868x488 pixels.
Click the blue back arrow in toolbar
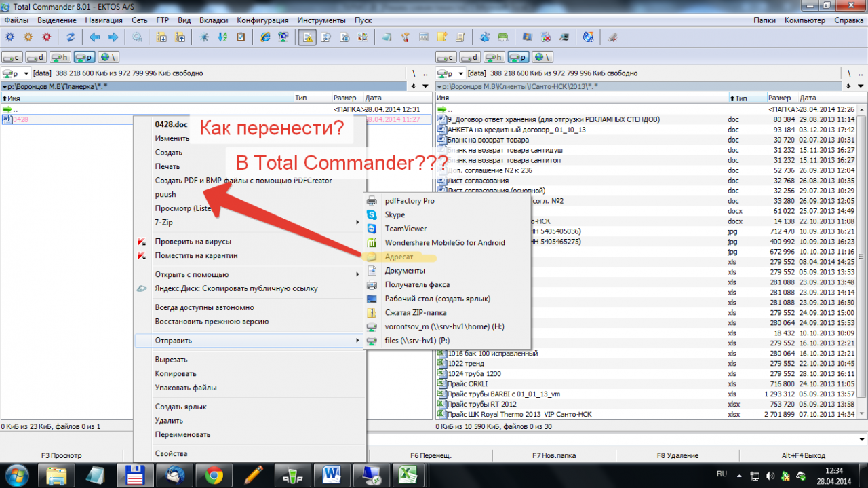94,37
